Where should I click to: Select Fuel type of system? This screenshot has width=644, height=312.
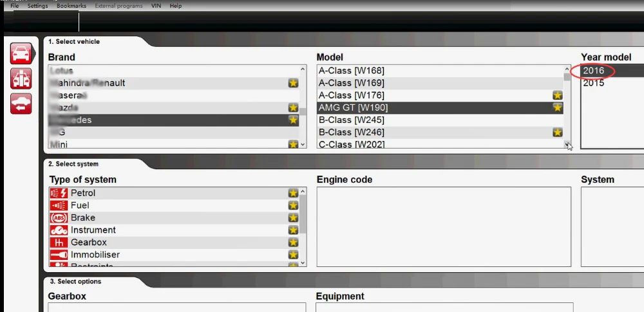175,205
